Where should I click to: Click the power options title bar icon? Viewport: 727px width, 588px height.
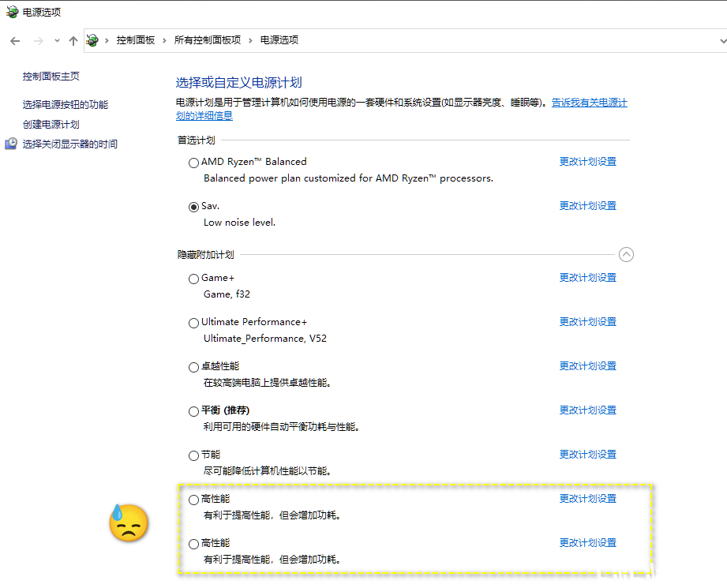pyautogui.click(x=12, y=12)
